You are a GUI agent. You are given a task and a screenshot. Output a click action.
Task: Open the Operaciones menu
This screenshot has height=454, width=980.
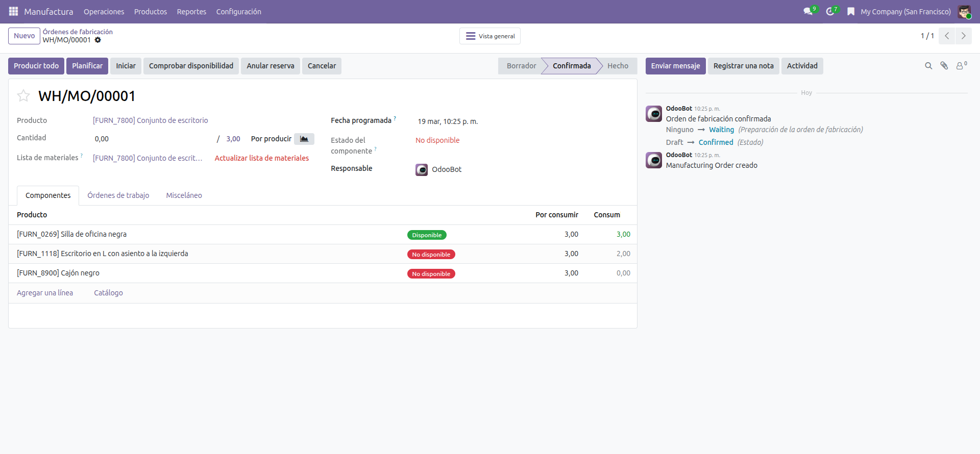coord(104,12)
